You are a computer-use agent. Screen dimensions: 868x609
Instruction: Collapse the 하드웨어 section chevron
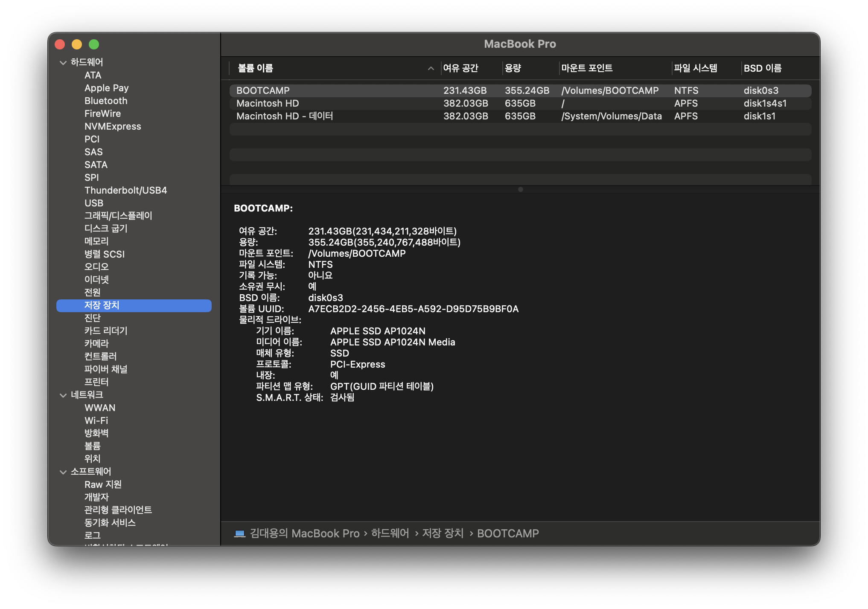[63, 63]
